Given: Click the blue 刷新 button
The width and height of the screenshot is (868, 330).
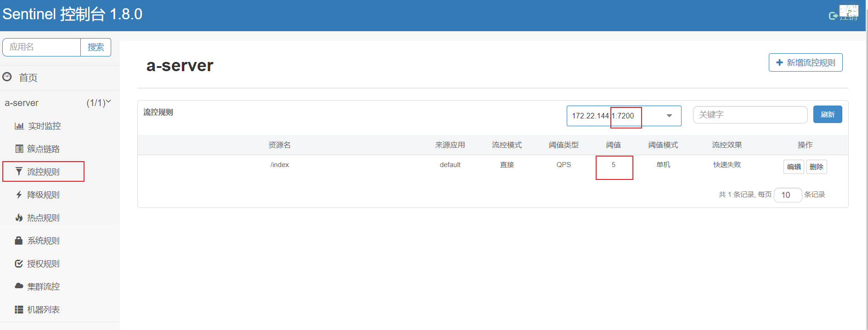Looking at the screenshot, I should [828, 114].
